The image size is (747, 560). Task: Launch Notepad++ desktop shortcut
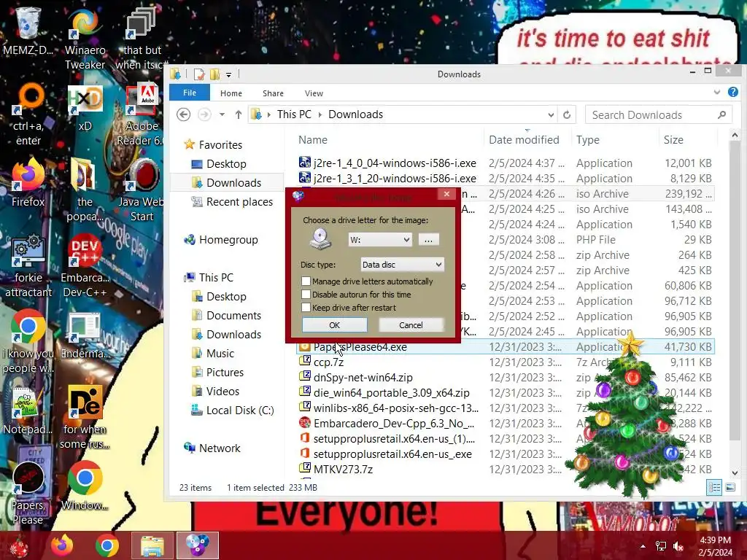pos(28,411)
